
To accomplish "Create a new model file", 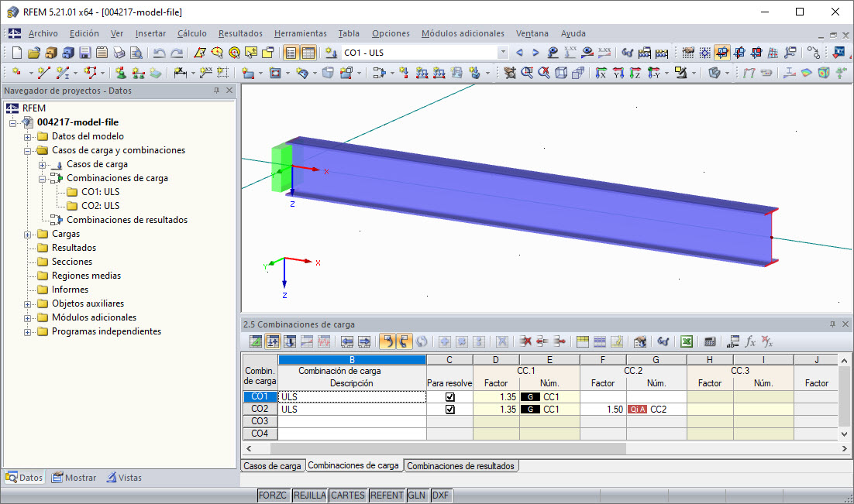I will pos(17,53).
